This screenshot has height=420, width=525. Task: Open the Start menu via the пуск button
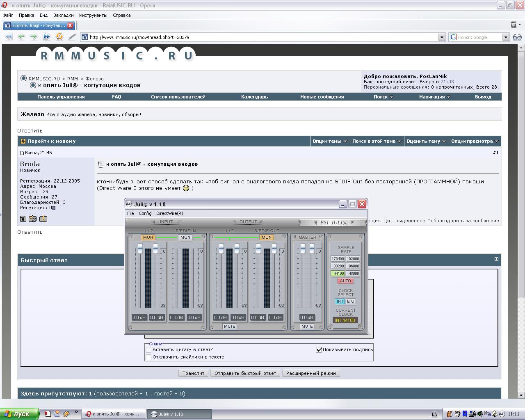pyautogui.click(x=20, y=414)
